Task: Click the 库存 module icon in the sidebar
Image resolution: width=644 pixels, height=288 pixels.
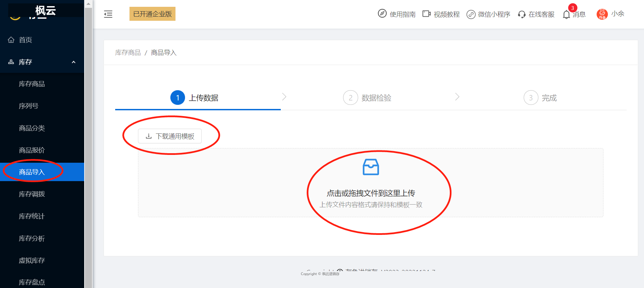Action: pyautogui.click(x=11, y=62)
